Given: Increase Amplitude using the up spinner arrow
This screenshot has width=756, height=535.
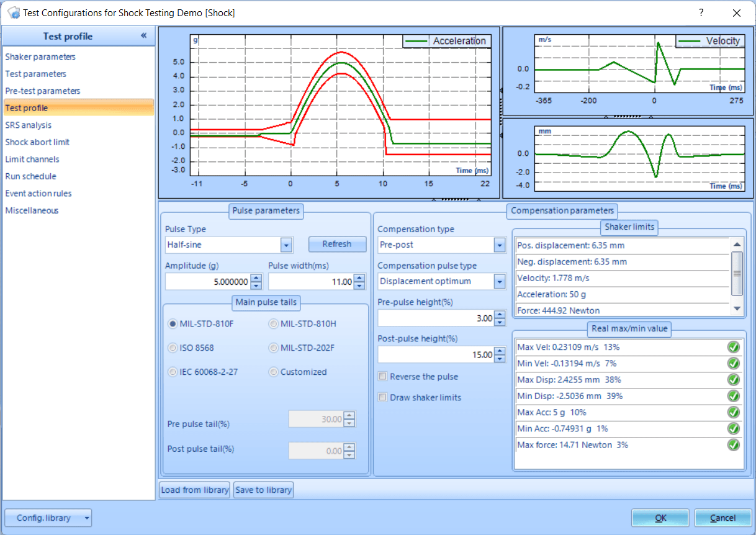Looking at the screenshot, I should (x=256, y=279).
